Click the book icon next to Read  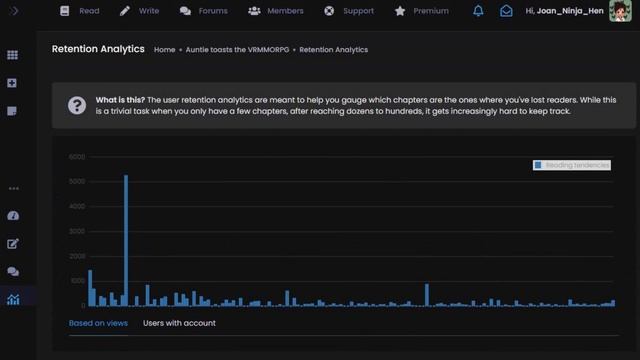pos(64,11)
